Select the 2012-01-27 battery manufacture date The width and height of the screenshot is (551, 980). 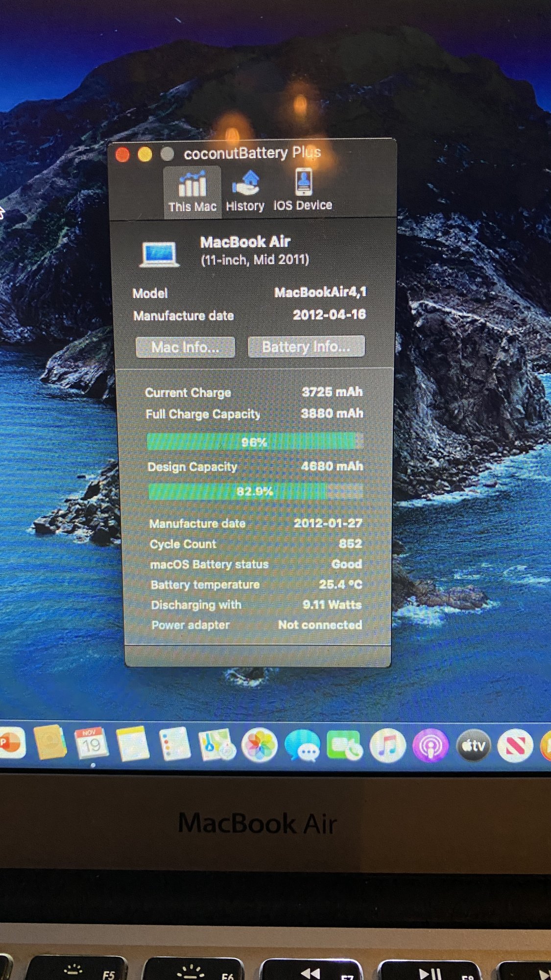(x=328, y=523)
